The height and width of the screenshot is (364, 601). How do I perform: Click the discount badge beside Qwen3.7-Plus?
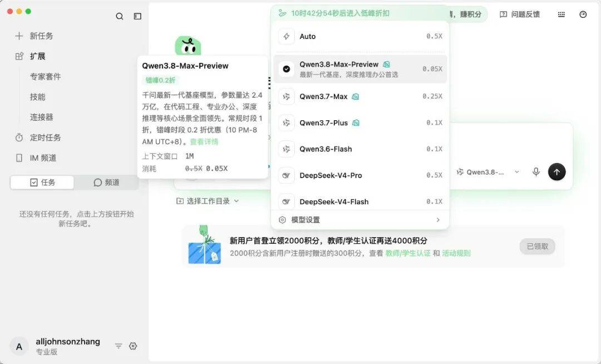tap(356, 123)
